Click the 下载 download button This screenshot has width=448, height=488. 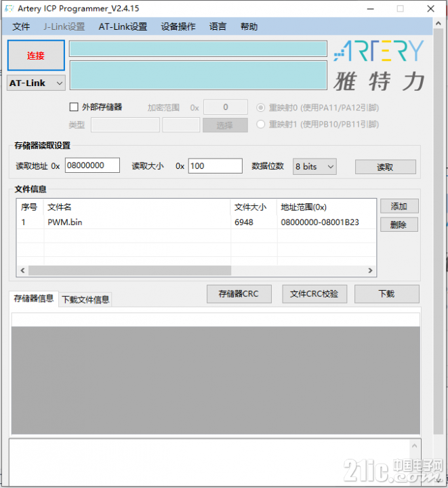(387, 293)
